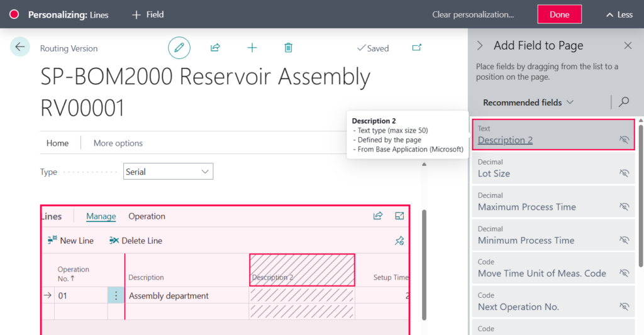
Task: Click the plus new record icon
Action: point(252,48)
